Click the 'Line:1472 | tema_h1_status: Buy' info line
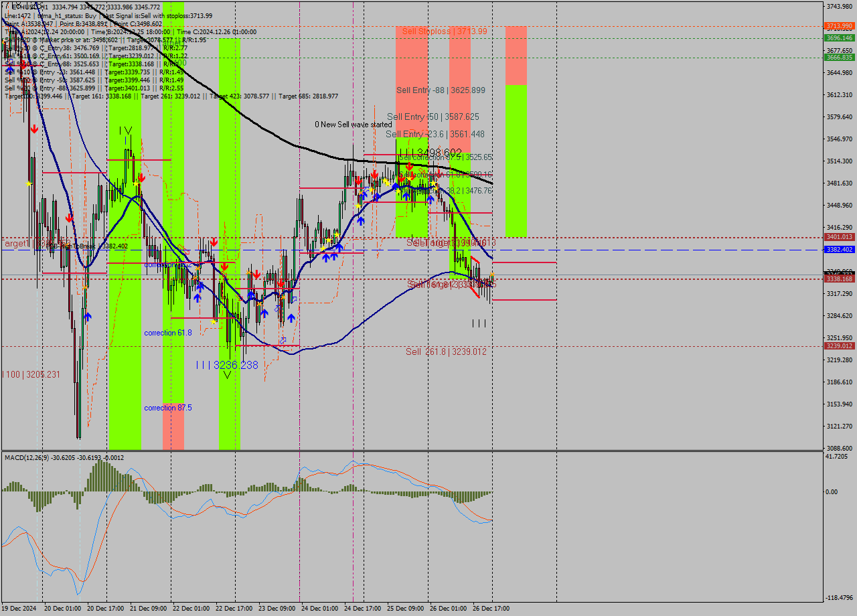 pyautogui.click(x=108, y=15)
